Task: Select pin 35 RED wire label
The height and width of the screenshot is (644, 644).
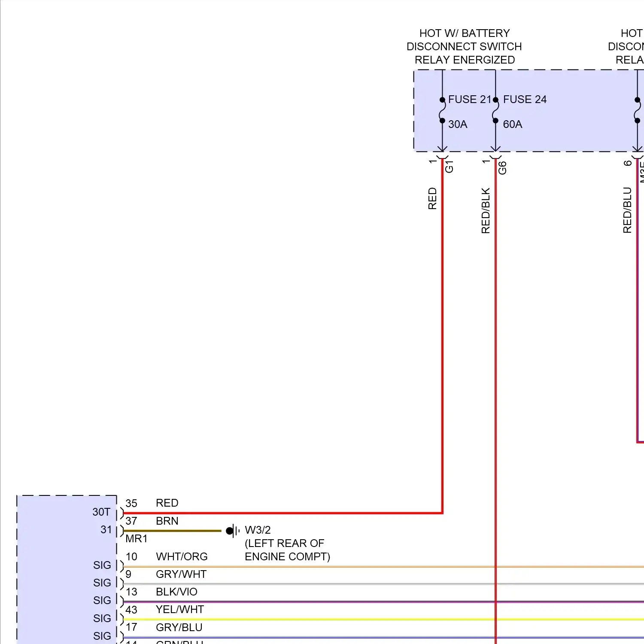Action: click(x=167, y=503)
